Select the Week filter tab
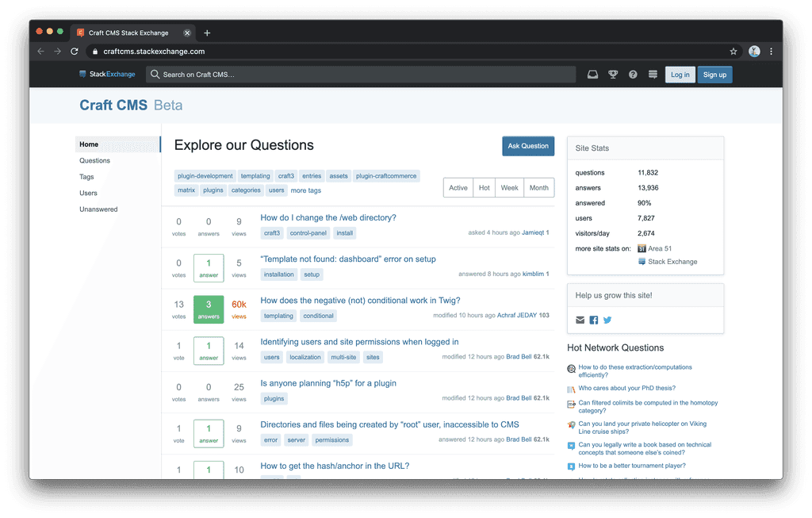812x518 pixels. (509, 188)
